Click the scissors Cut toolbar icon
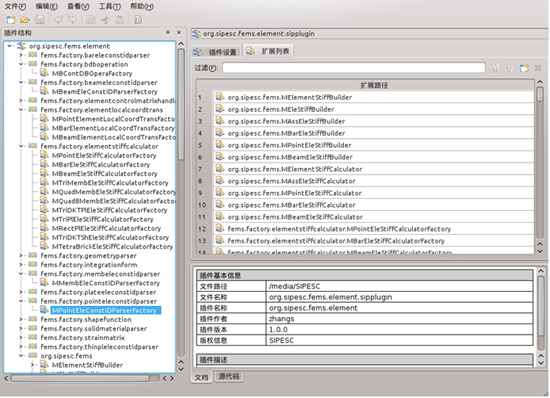This screenshot has width=550, height=398. coord(105,20)
